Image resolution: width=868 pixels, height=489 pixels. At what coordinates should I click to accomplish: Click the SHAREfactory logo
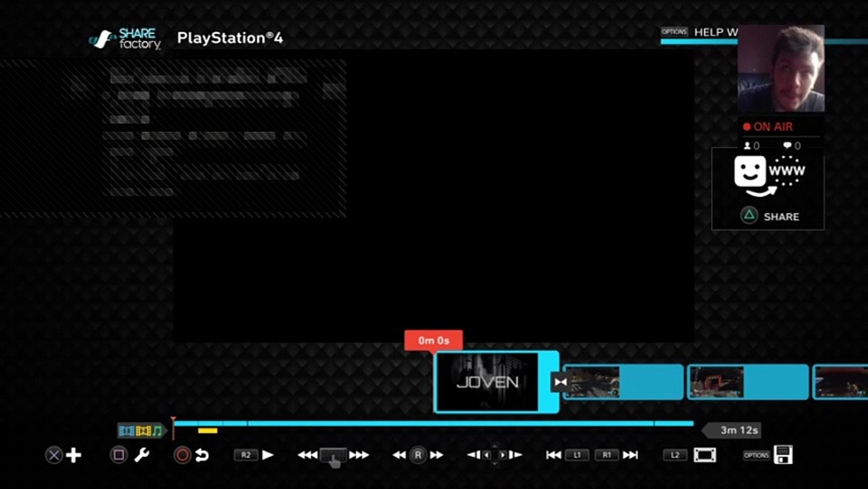click(126, 39)
